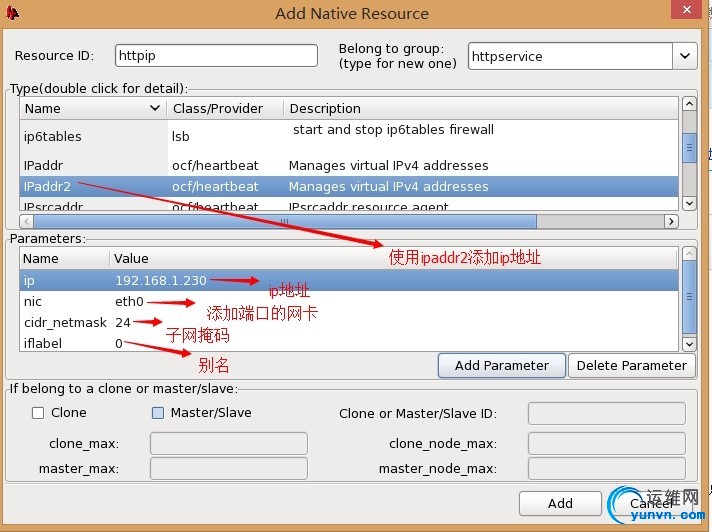Grab the type list vertical scrollbar thumb
Image resolution: width=712 pixels, height=532 pixels.
(x=689, y=148)
